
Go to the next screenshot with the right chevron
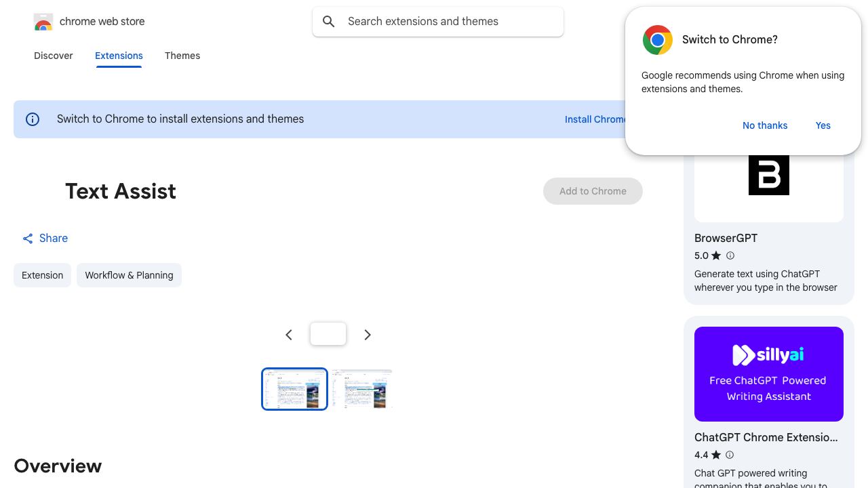point(368,335)
